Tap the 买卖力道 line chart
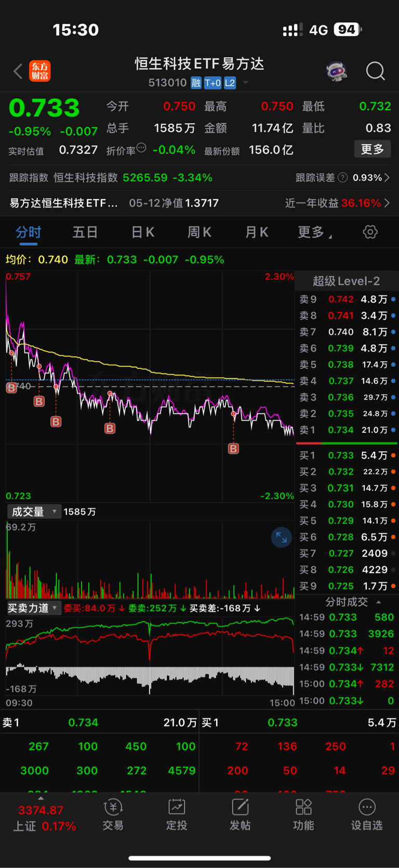 [150, 656]
